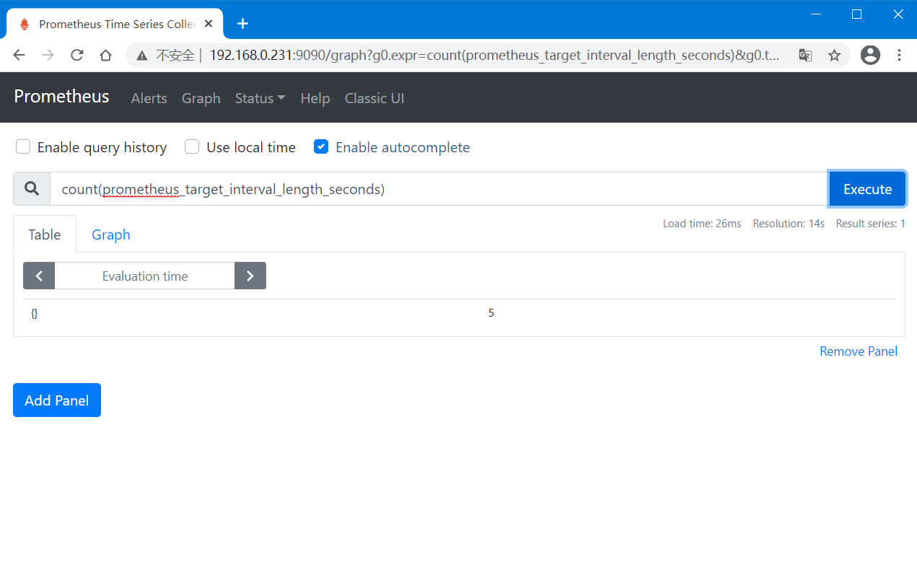This screenshot has height=588, width=917.
Task: Click the browser forward arrow
Action: pos(48,55)
